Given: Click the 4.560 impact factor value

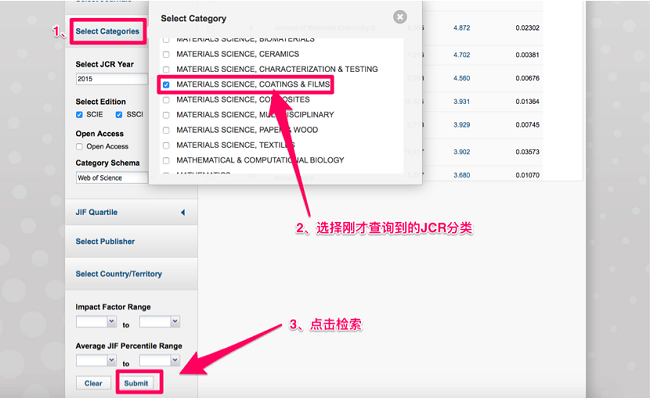Looking at the screenshot, I should pos(462,78).
